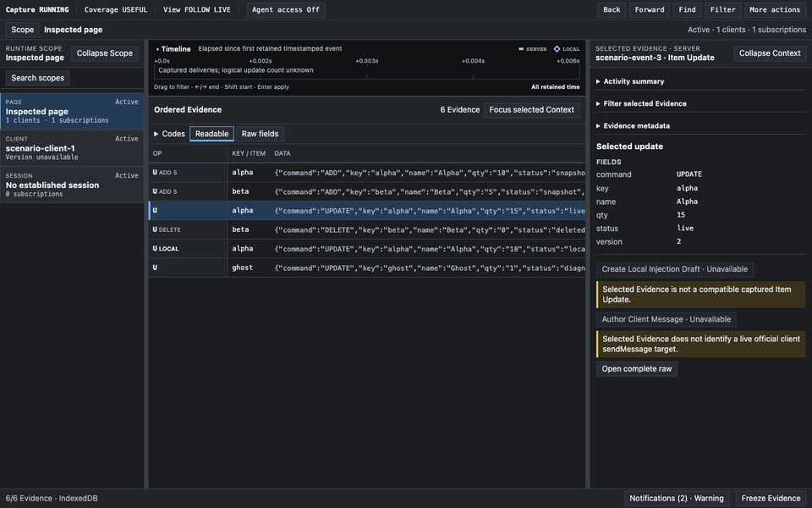The image size is (812, 508).
Task: Open the Filter control
Action: point(722,10)
